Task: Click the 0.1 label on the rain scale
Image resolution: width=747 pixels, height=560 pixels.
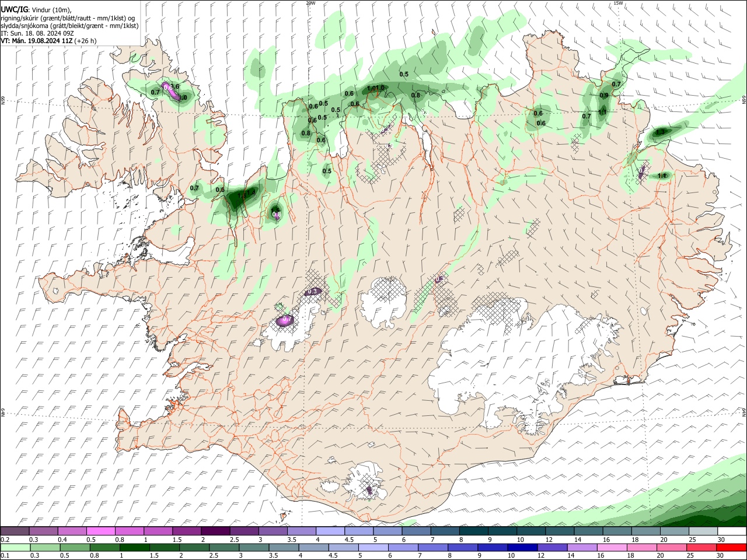Action: coord(4,556)
